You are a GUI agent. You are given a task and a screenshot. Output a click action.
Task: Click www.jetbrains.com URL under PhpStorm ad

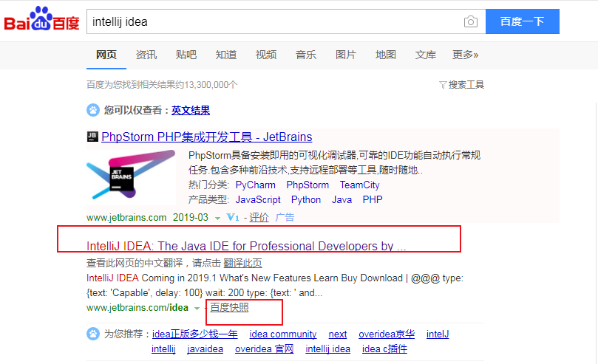pos(126,217)
